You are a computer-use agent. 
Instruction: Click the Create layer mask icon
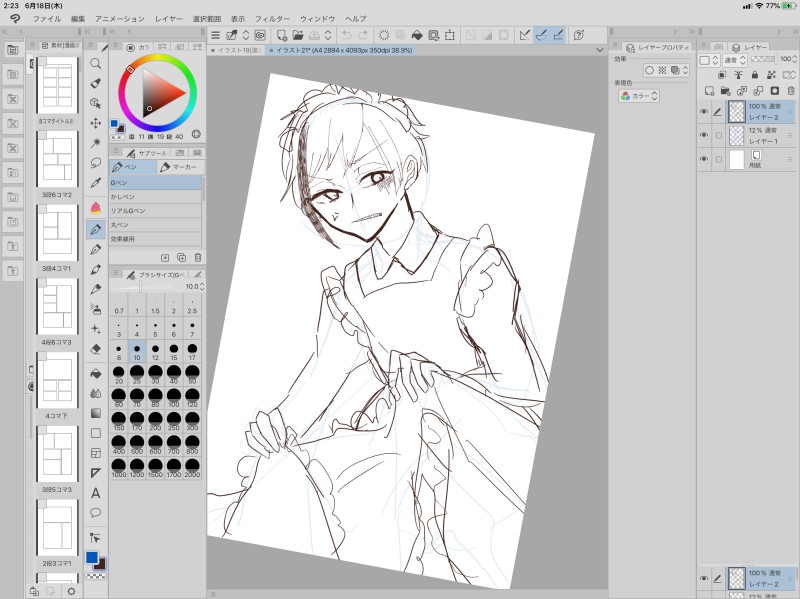[775, 91]
